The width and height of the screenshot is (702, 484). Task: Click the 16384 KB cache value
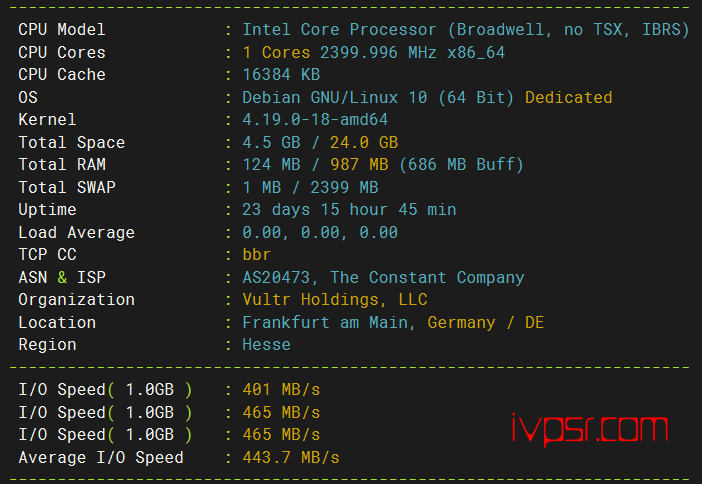click(281, 74)
